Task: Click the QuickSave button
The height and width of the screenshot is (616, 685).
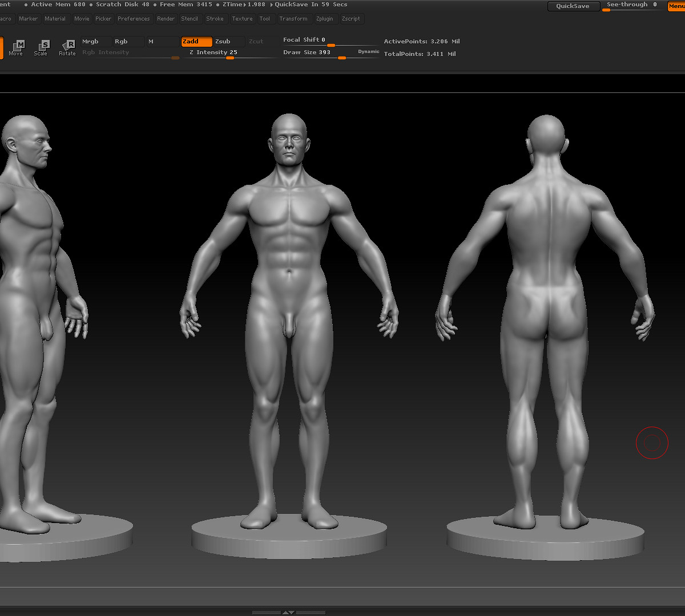Action: point(573,6)
